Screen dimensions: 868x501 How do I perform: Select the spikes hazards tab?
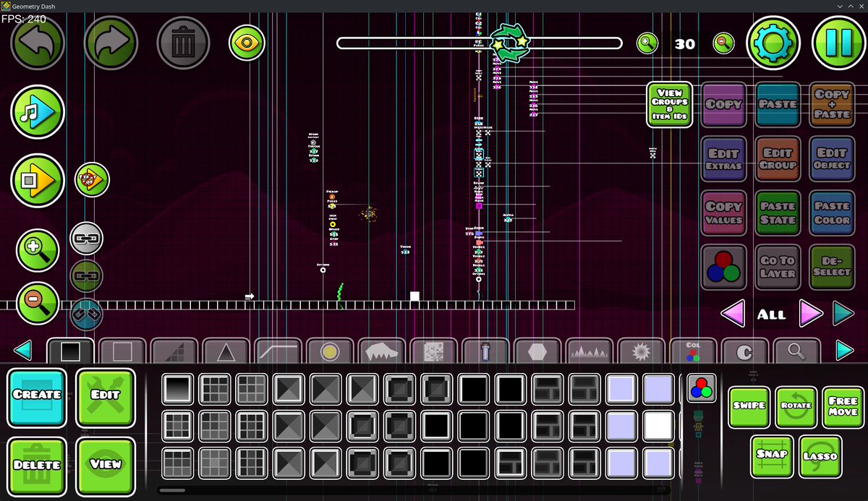pos(226,351)
